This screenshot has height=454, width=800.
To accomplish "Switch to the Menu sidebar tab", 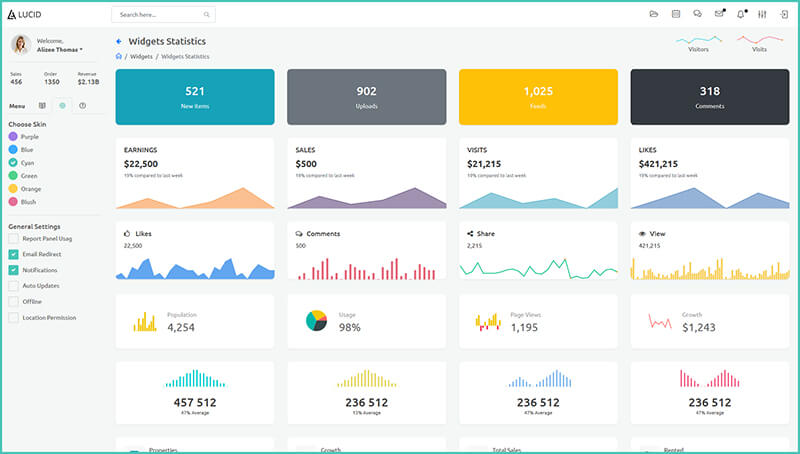I will 17,105.
